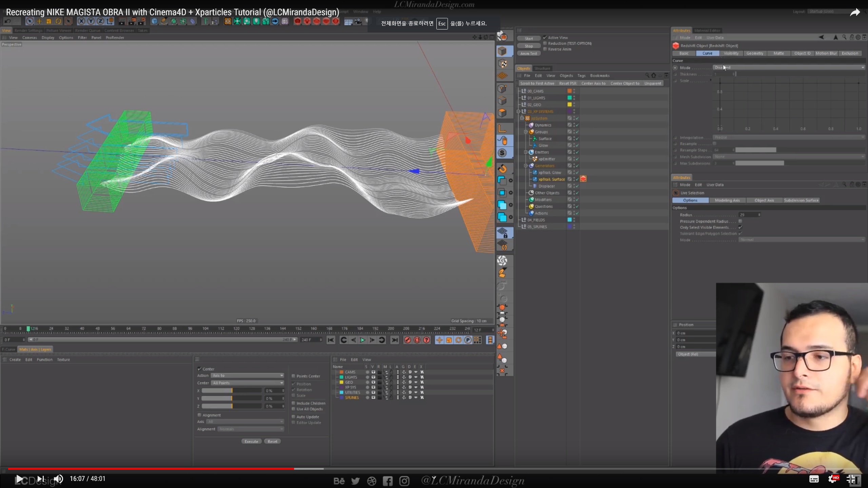
Task: Toggle the Z axis lock icon
Action: pos(100,21)
